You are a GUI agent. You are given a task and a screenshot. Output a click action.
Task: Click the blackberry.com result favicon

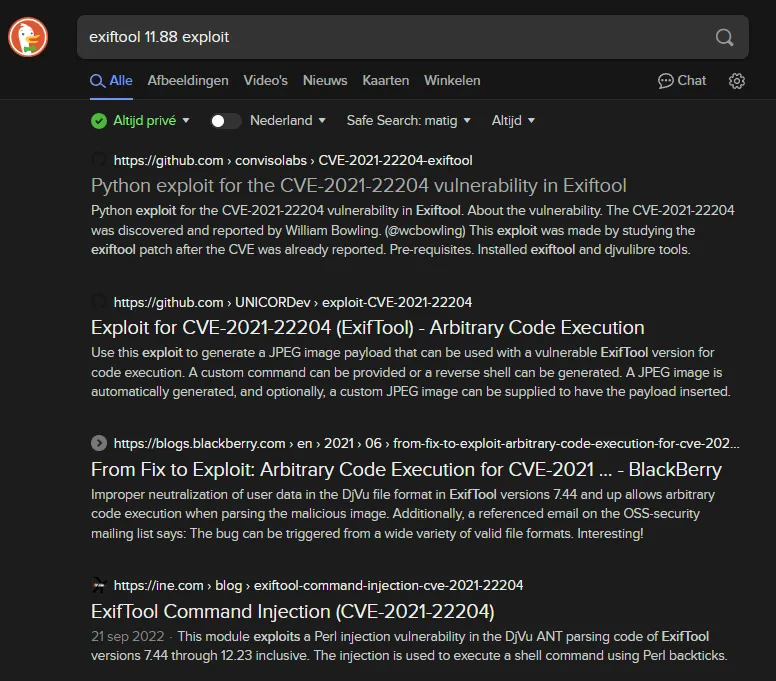pyautogui.click(x=99, y=443)
